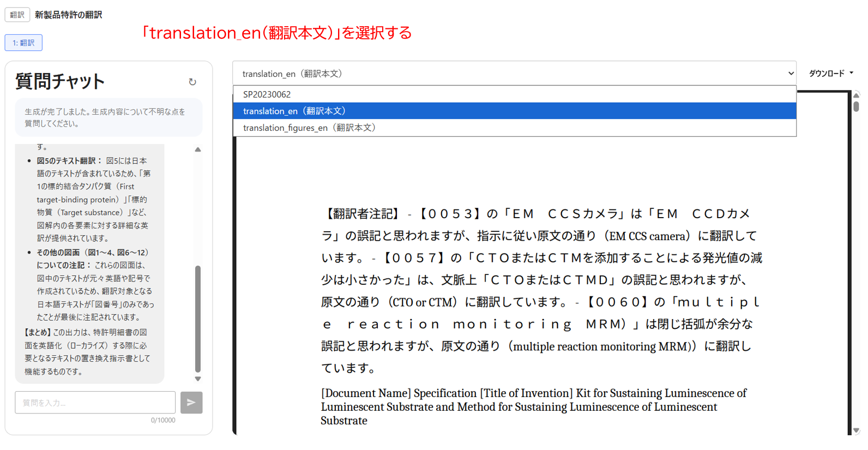Image resolution: width=868 pixels, height=450 pixels.
Task: Click the 【翻訳者注記】 text in document
Action: tap(363, 213)
